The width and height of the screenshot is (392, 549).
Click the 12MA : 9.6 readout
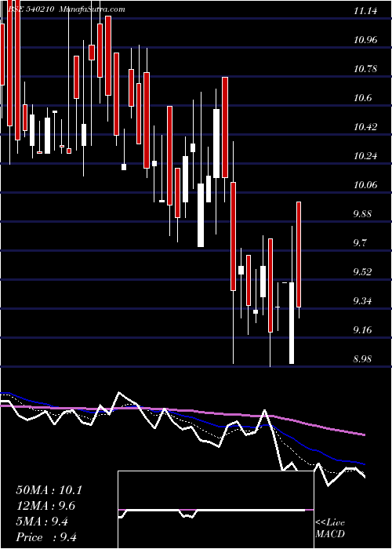[45, 506]
